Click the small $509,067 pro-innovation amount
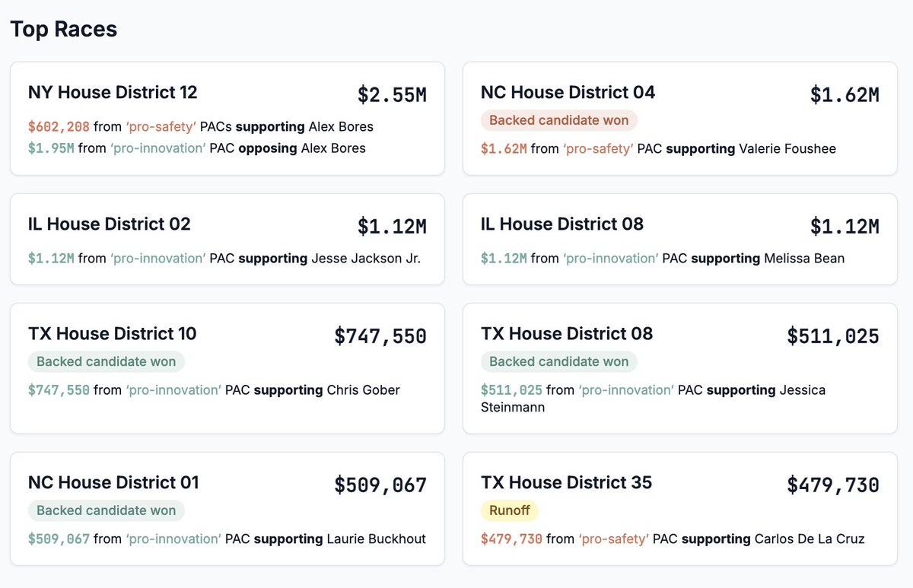Image resolution: width=913 pixels, height=588 pixels. coord(59,539)
